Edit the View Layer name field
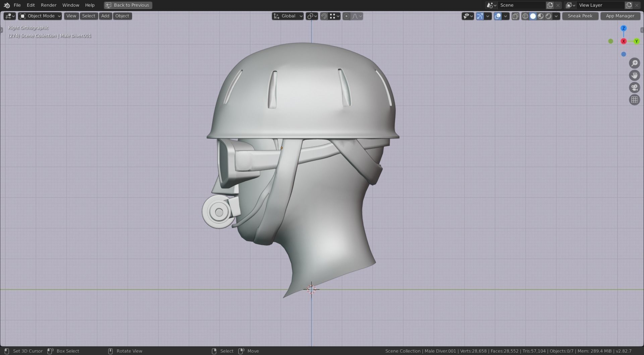Screen dimensions: 644x355 pyautogui.click(x=601, y=5)
